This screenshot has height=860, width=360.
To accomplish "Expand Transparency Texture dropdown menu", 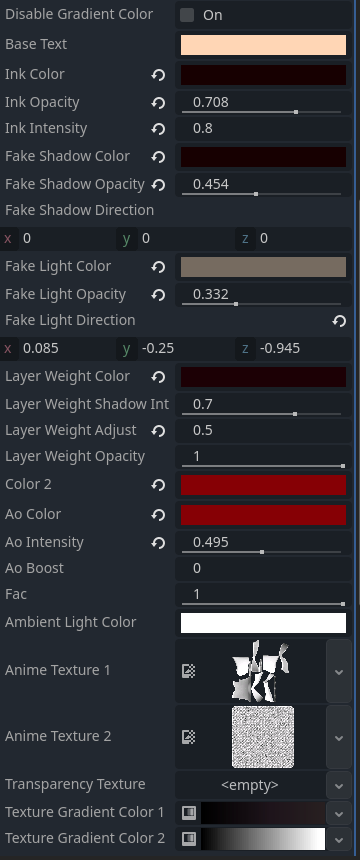I will [339, 785].
